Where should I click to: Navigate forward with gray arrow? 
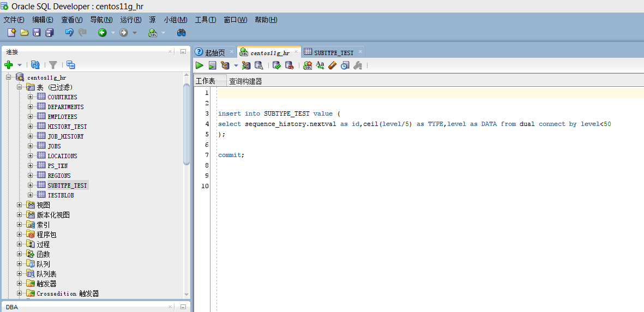[124, 33]
